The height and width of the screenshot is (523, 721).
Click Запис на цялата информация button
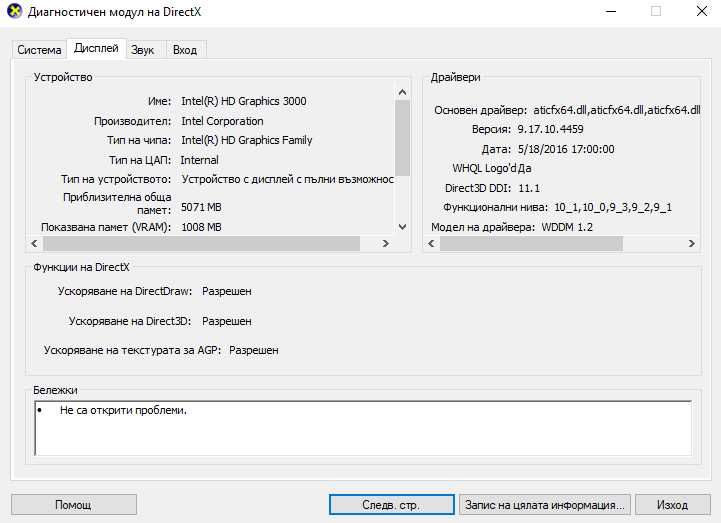pos(545,505)
